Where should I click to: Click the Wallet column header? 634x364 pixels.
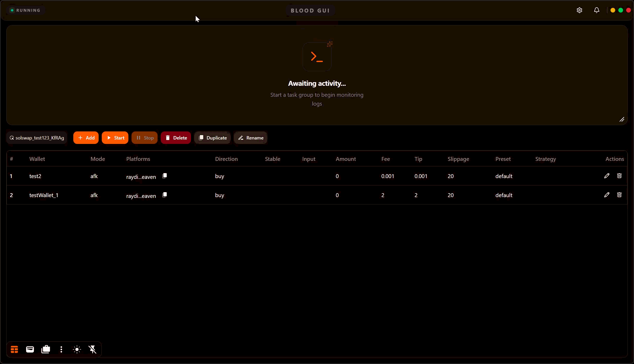pos(37,159)
